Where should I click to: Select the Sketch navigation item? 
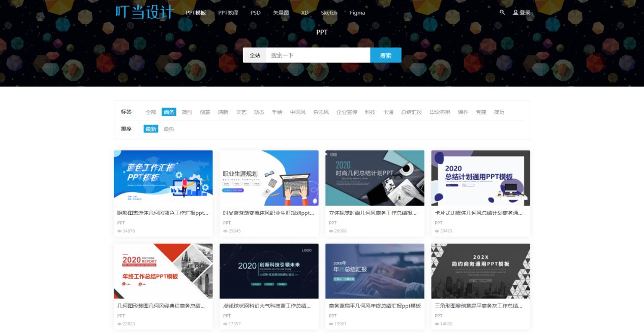point(328,12)
